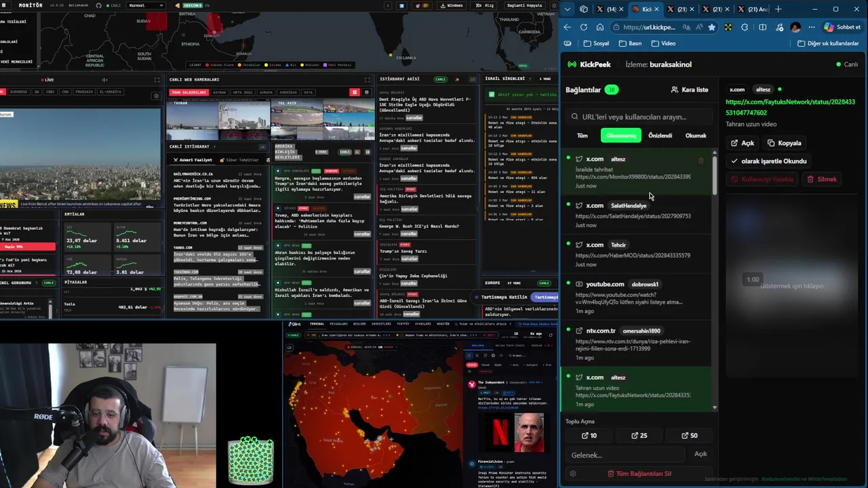Select the Okumak filter tab in KickPeek
This screenshot has width=868, height=488.
tap(696, 136)
